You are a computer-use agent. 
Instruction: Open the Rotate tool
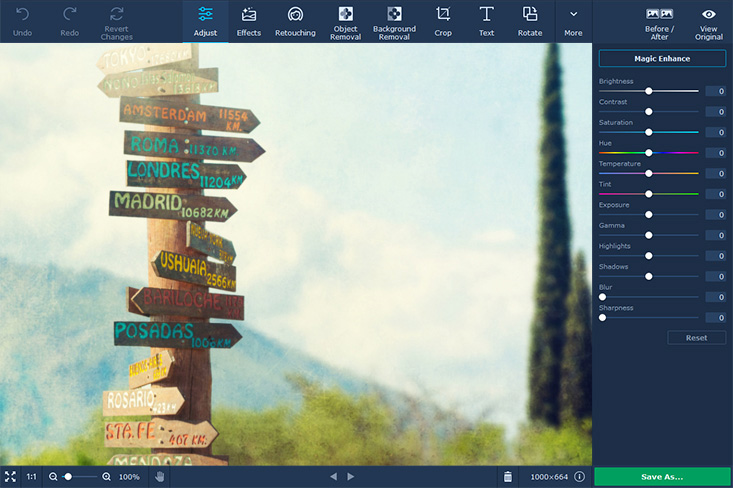coord(530,22)
